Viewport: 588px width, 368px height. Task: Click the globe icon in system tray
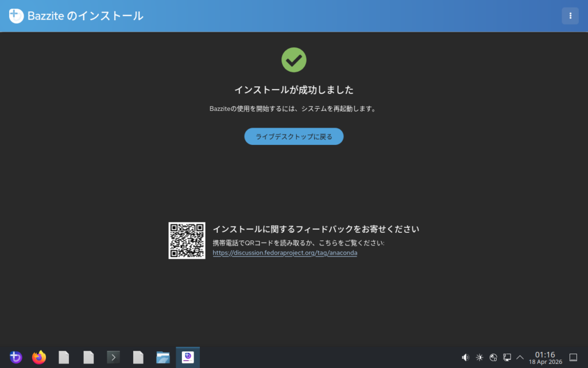493,358
